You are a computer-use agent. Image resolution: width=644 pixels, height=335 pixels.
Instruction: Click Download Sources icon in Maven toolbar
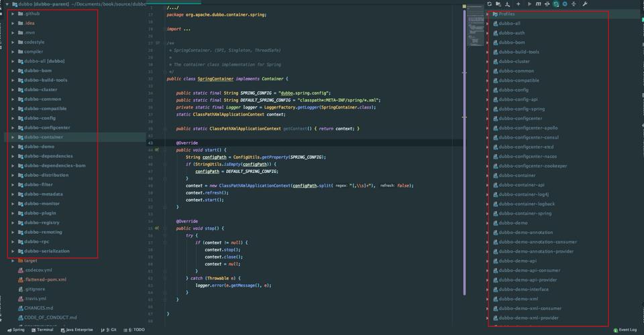click(508, 4)
